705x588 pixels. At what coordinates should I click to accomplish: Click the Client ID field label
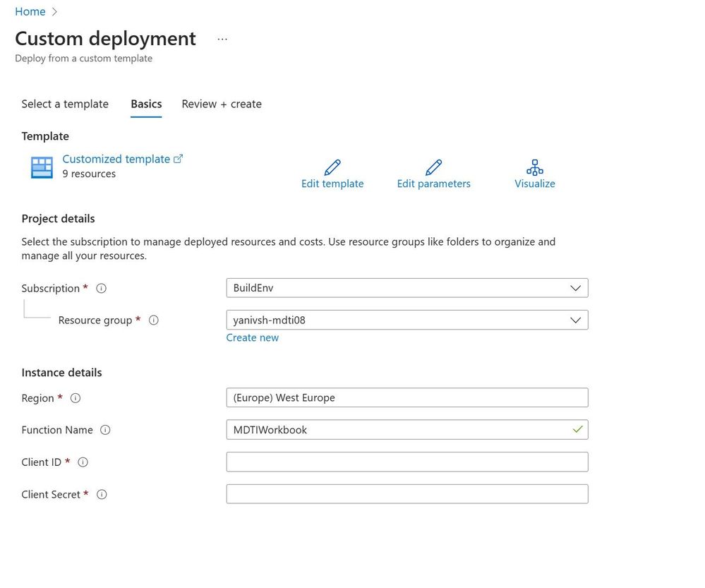point(42,462)
